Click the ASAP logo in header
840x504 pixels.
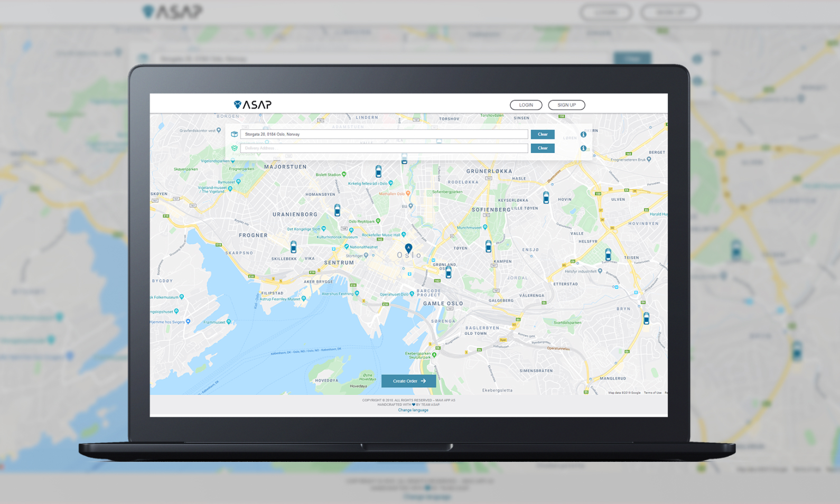pos(253,105)
